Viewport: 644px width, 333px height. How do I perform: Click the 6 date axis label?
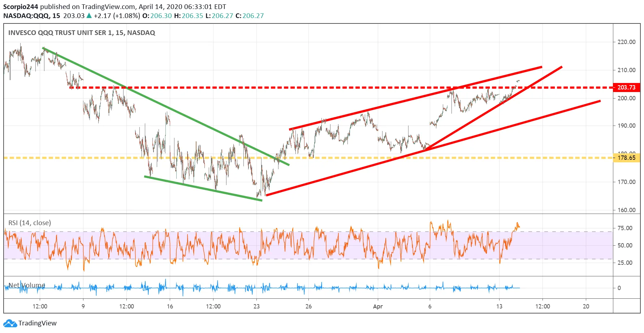tap(430, 306)
